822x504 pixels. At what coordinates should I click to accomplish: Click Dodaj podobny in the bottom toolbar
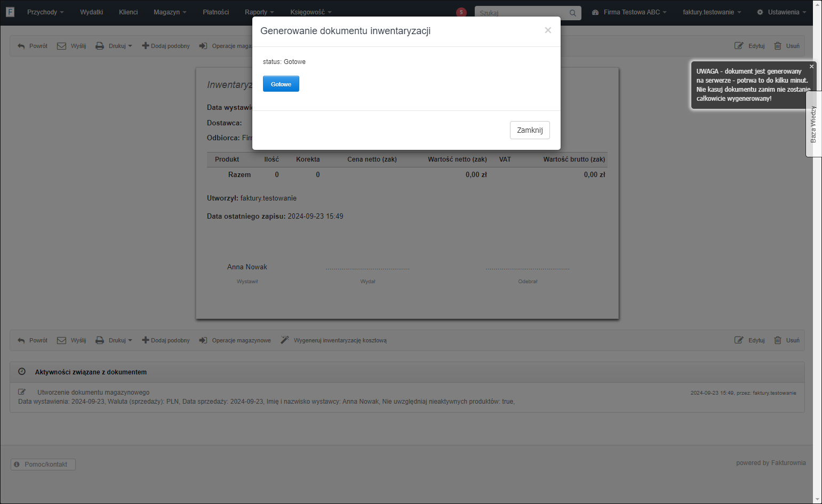point(166,340)
